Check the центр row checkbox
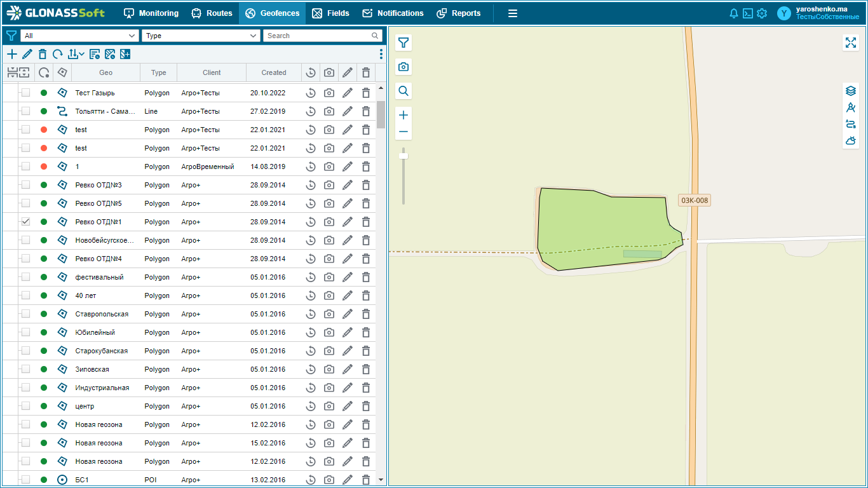 point(25,406)
